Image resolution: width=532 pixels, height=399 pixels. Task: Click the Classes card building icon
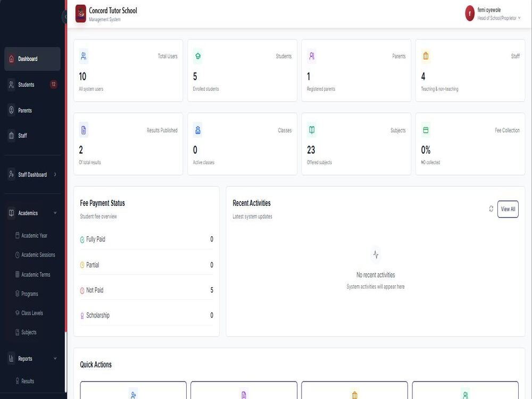point(198,130)
